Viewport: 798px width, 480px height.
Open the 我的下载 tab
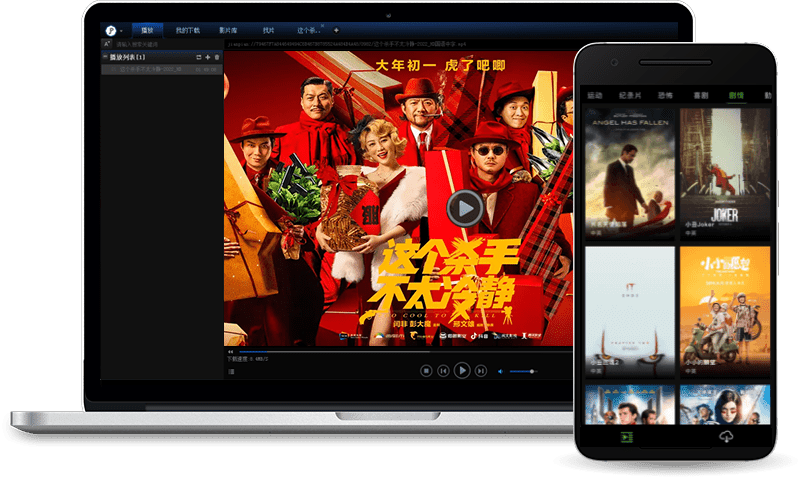pyautogui.click(x=188, y=31)
